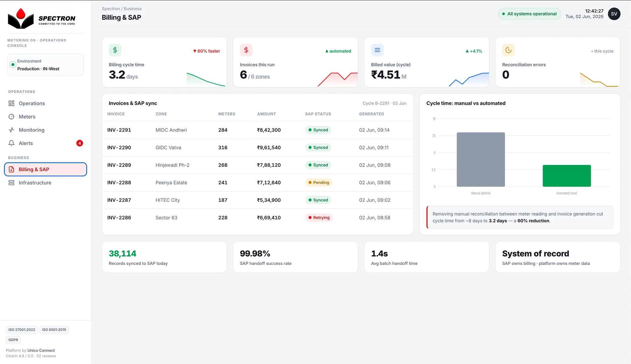The image size is (631, 364).
Task: Select the Production IN-West environment box
Action: [x=46, y=65]
